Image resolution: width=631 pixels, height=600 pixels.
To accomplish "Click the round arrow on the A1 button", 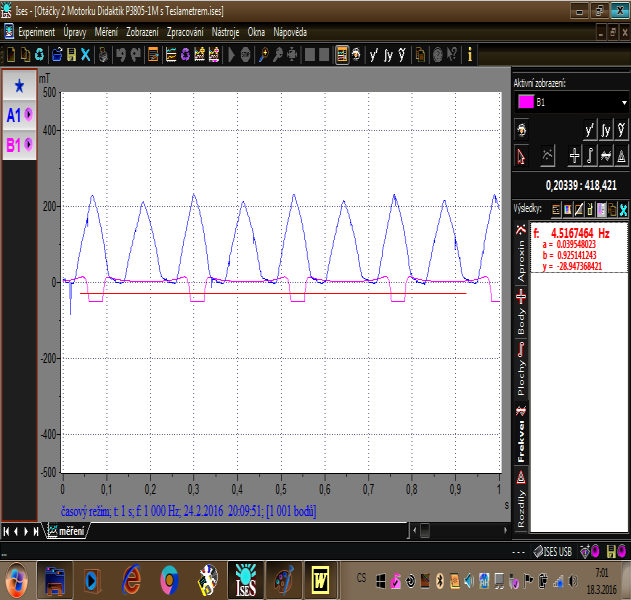I will pyautogui.click(x=28, y=114).
